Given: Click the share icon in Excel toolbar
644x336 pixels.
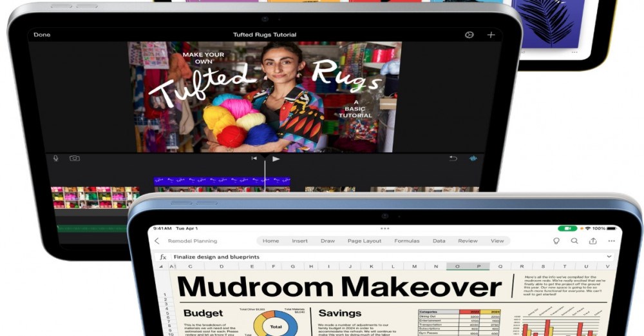Looking at the screenshot, I should [x=592, y=241].
